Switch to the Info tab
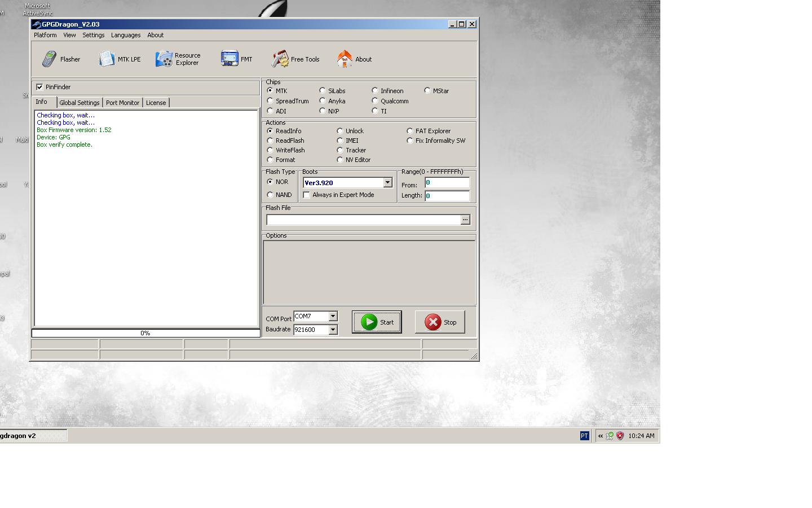This screenshot has height=508, width=812. (x=44, y=102)
